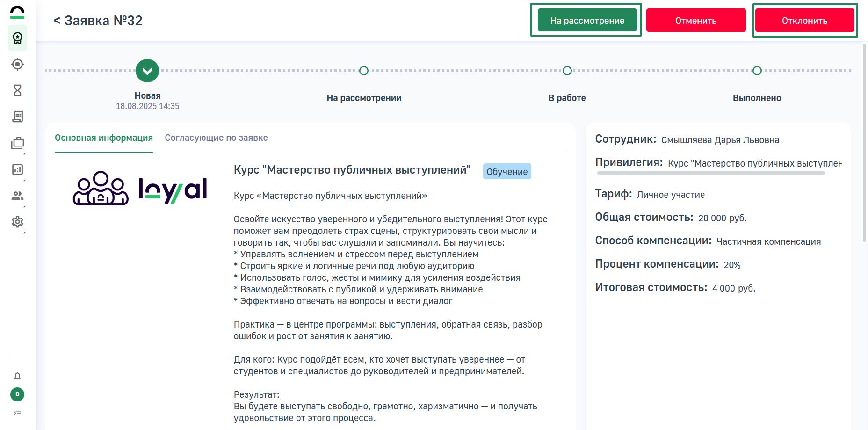
Task: Open the hourglass section in sidebar
Action: pos(17,90)
